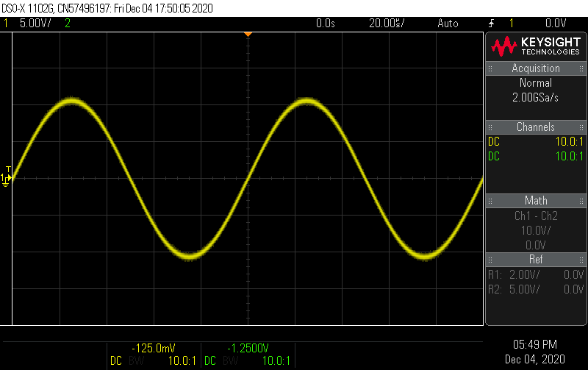The image size is (588, 370).
Task: Click the Math panel right grip dots
Action: 581,201
